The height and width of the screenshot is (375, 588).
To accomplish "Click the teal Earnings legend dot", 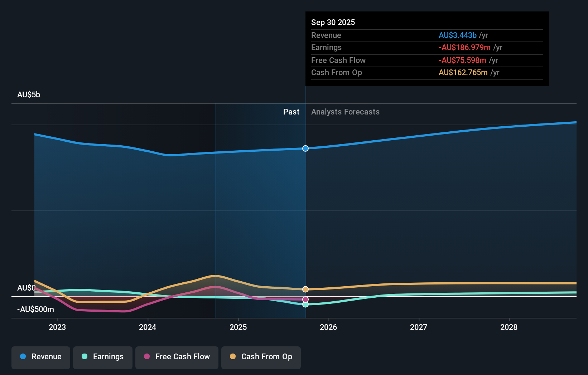I will pos(84,357).
